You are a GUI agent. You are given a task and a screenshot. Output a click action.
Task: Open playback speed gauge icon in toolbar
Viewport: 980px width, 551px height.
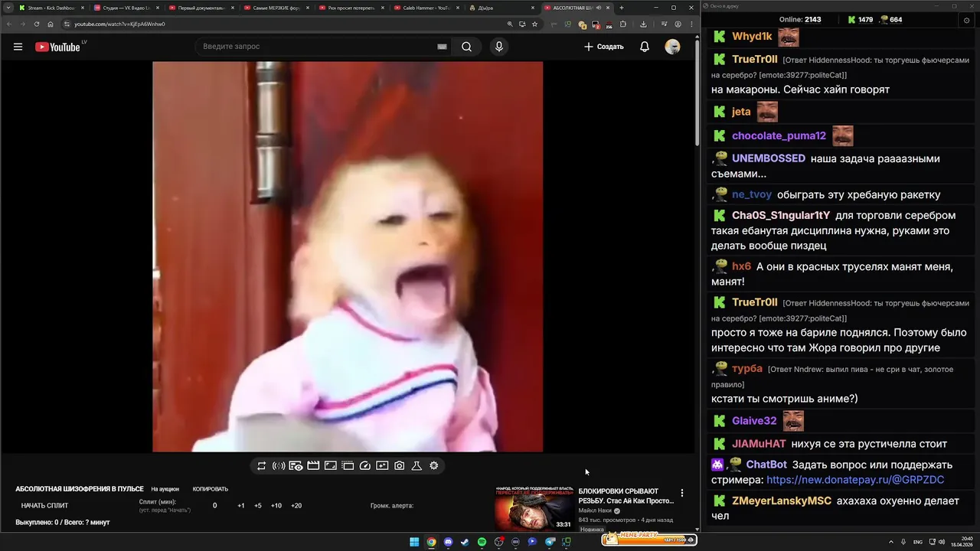tap(365, 465)
